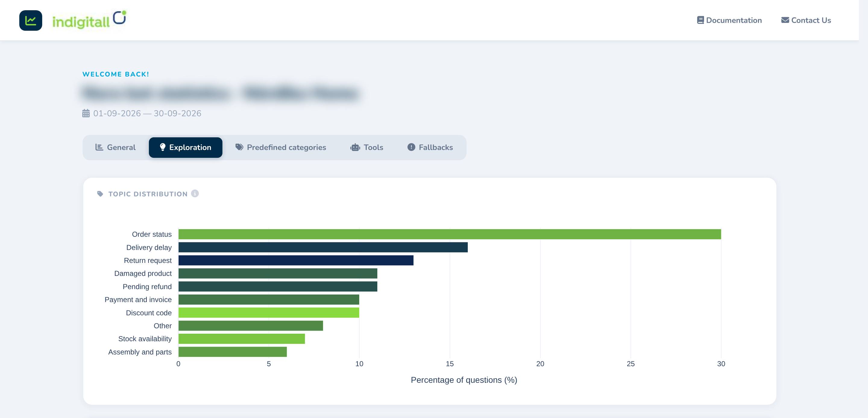868x418 pixels.
Task: Follow the Contact Us link
Action: 806,20
